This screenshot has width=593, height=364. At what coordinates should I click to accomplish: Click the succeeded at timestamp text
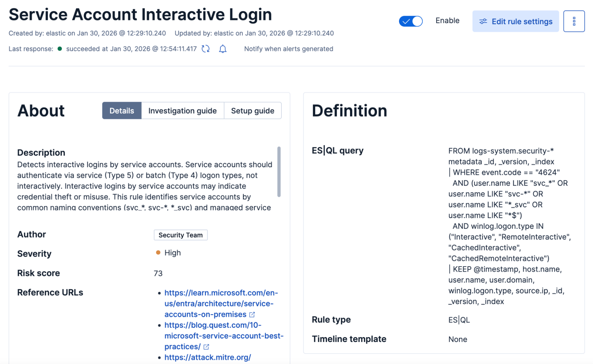tap(131, 49)
